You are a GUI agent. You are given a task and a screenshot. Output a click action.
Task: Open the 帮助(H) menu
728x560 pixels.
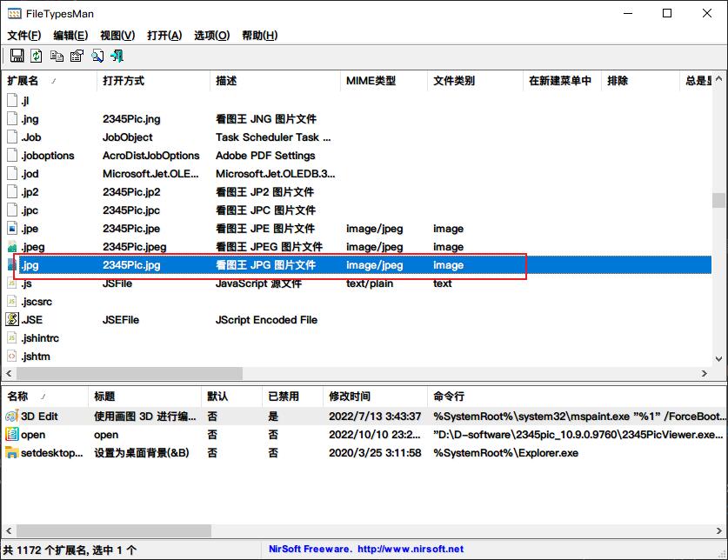(x=259, y=36)
